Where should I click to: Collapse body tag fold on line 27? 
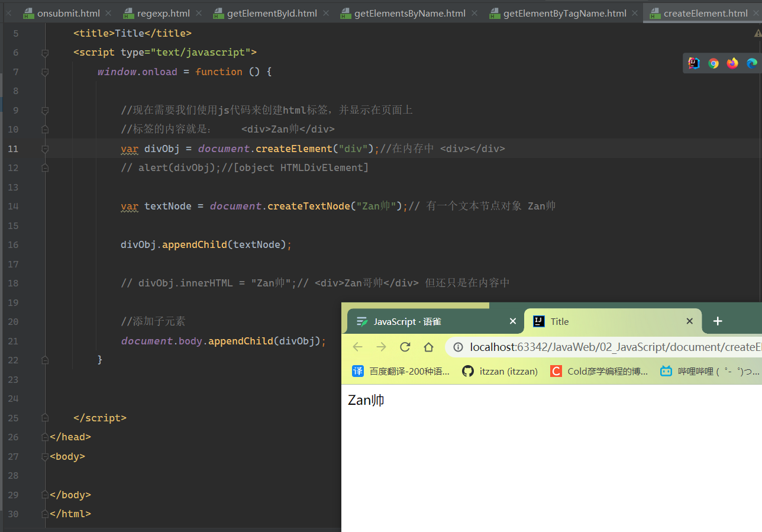pos(45,456)
